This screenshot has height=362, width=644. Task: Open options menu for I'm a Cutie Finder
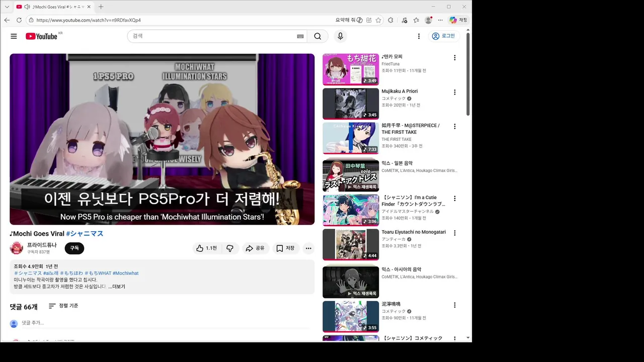point(455,199)
